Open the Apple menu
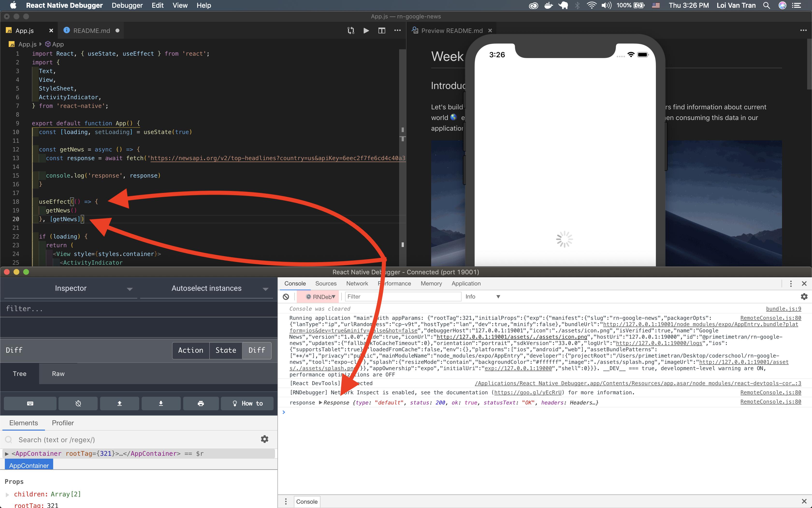Image resolution: width=812 pixels, height=508 pixels. [14, 5]
